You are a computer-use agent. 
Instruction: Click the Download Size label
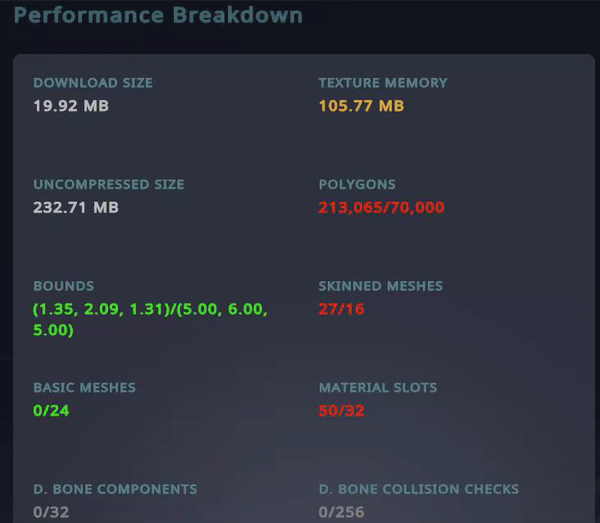(93, 83)
